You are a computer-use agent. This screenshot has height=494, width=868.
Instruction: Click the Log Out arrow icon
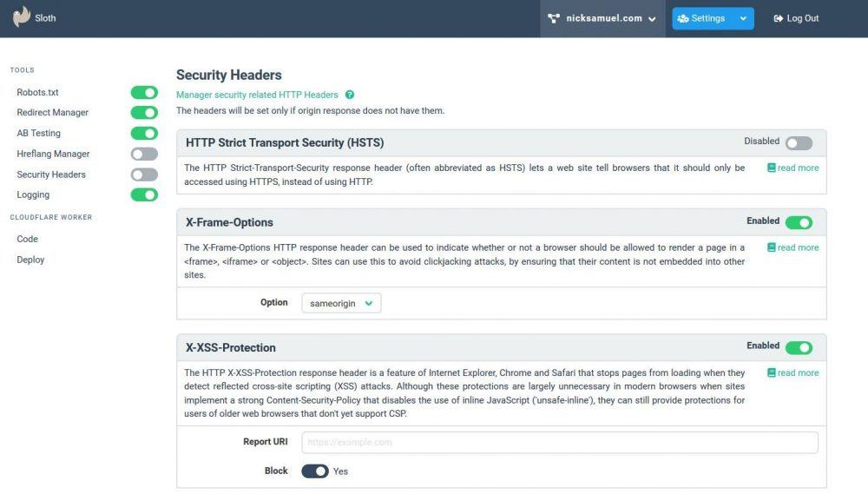(x=779, y=18)
